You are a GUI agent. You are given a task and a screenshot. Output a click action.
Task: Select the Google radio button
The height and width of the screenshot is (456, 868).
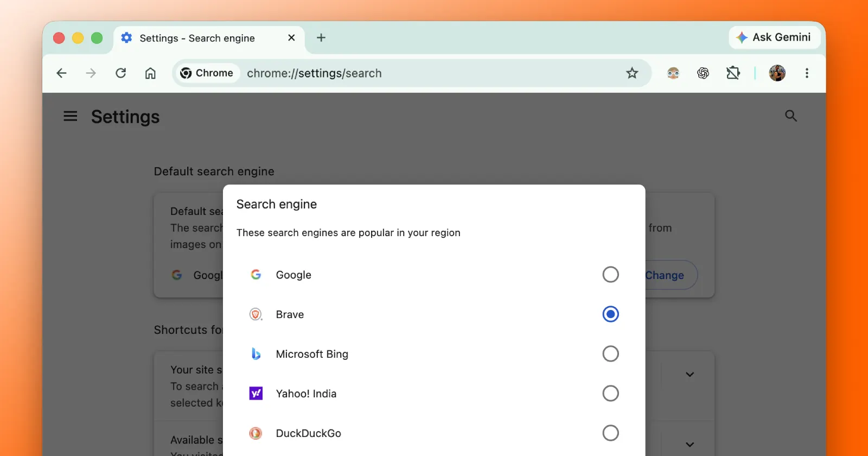pos(611,275)
